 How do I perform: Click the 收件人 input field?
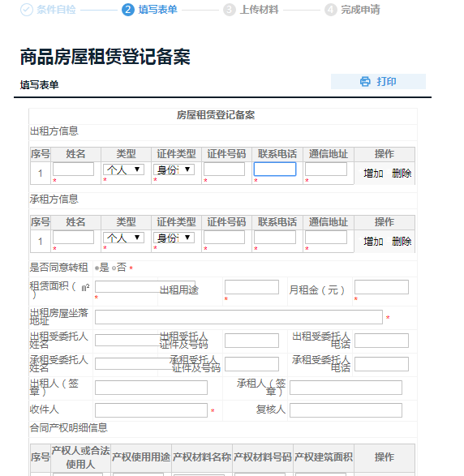[x=151, y=410]
